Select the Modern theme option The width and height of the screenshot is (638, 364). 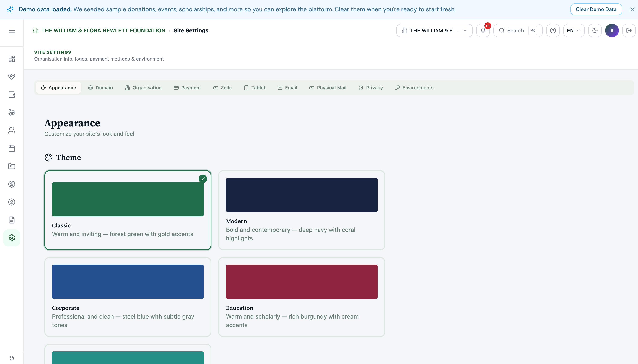[x=302, y=210]
